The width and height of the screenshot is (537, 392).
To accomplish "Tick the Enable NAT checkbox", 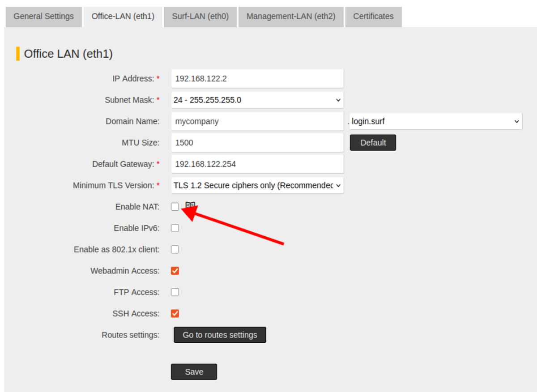I will click(x=175, y=207).
